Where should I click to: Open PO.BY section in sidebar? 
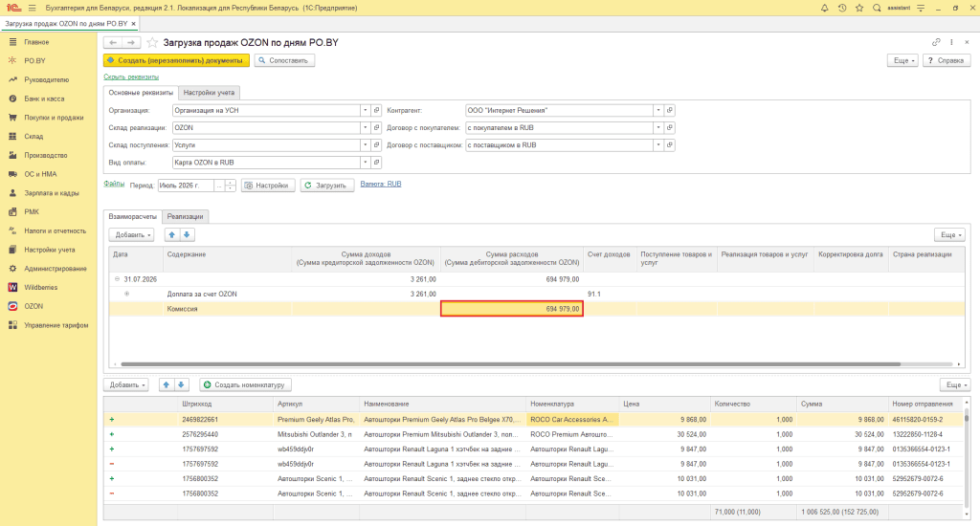35,60
